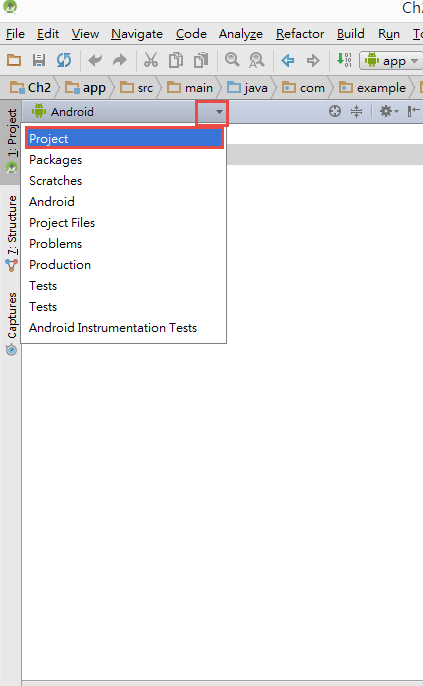
Task: Switch to the Structure side tab
Action: point(12,233)
